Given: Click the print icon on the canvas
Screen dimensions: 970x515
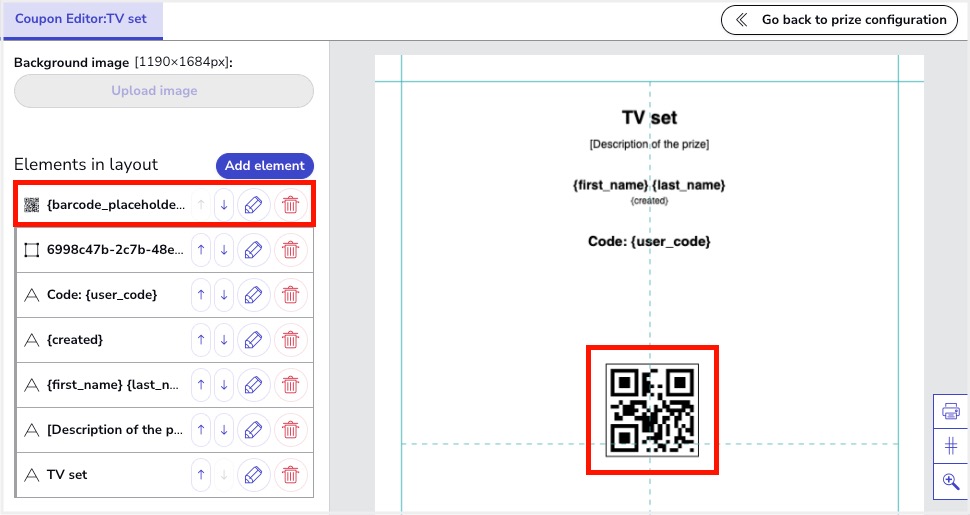Looking at the screenshot, I should [x=951, y=411].
